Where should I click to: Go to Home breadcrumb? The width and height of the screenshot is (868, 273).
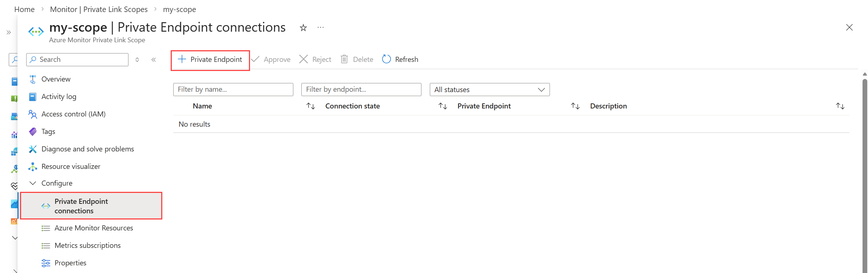click(24, 9)
